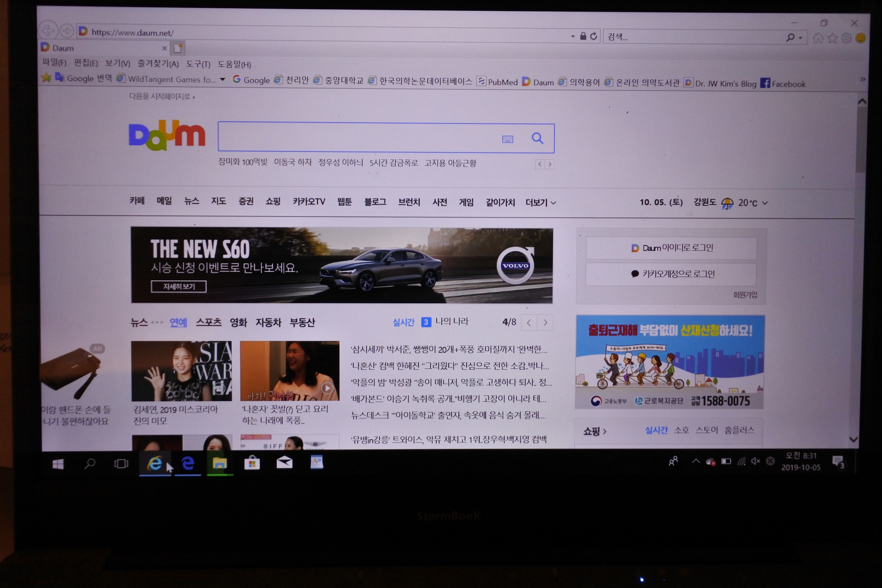Click the browser back arrow button
The width and height of the screenshot is (882, 588).
[x=48, y=30]
